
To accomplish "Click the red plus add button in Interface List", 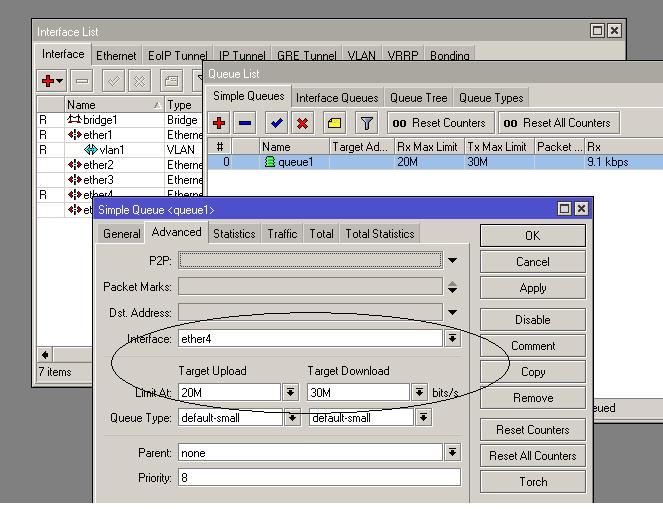I will (51, 80).
